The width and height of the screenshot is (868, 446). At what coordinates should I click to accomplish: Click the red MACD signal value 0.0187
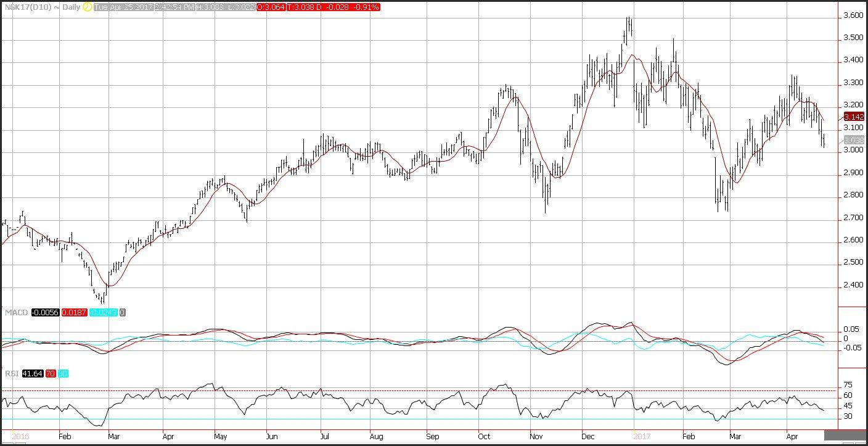(75, 313)
